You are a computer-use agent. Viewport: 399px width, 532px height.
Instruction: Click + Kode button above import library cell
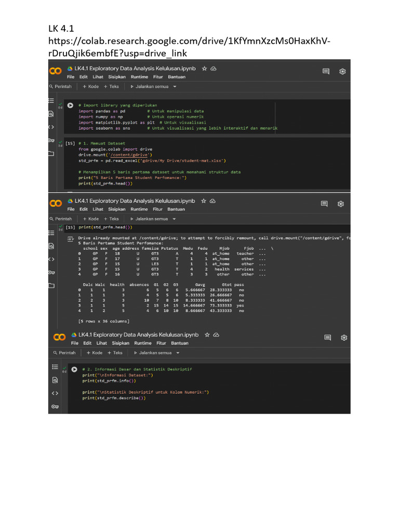point(91,87)
